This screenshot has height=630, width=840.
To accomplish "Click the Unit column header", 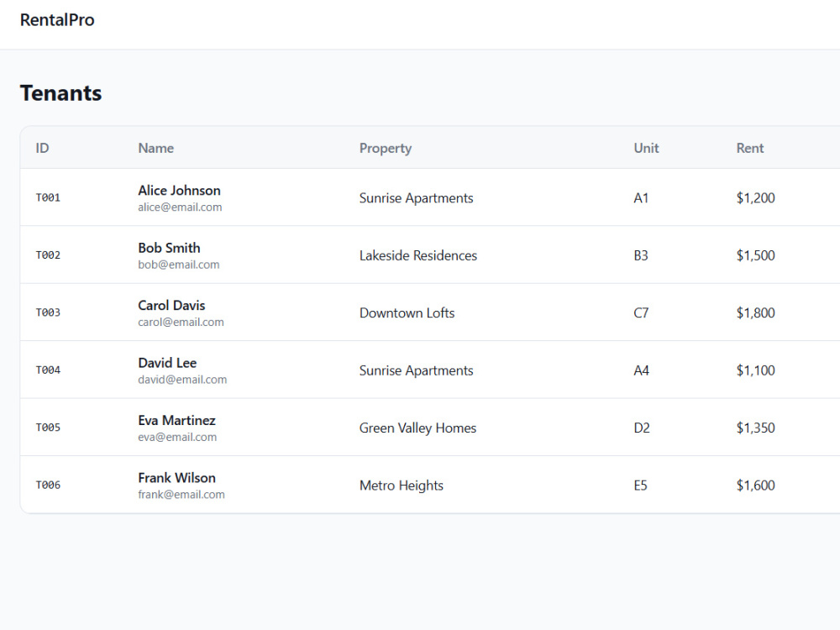I will pyautogui.click(x=646, y=148).
